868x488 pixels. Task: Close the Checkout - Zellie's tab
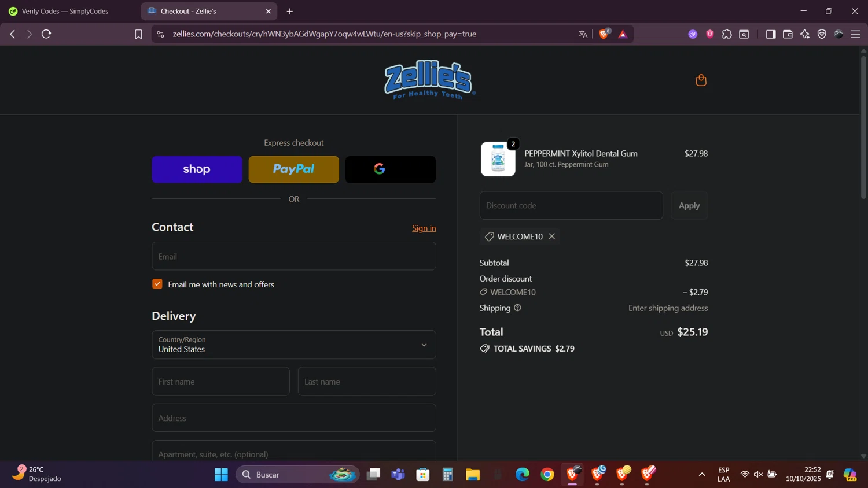(268, 11)
